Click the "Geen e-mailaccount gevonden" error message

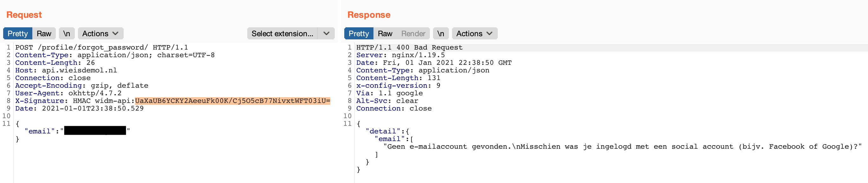pos(622,146)
